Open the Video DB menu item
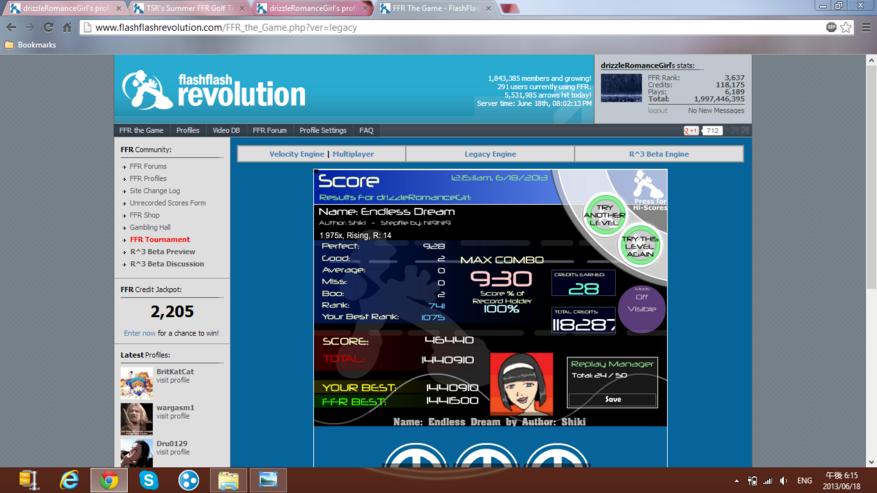The image size is (877, 493). [226, 130]
